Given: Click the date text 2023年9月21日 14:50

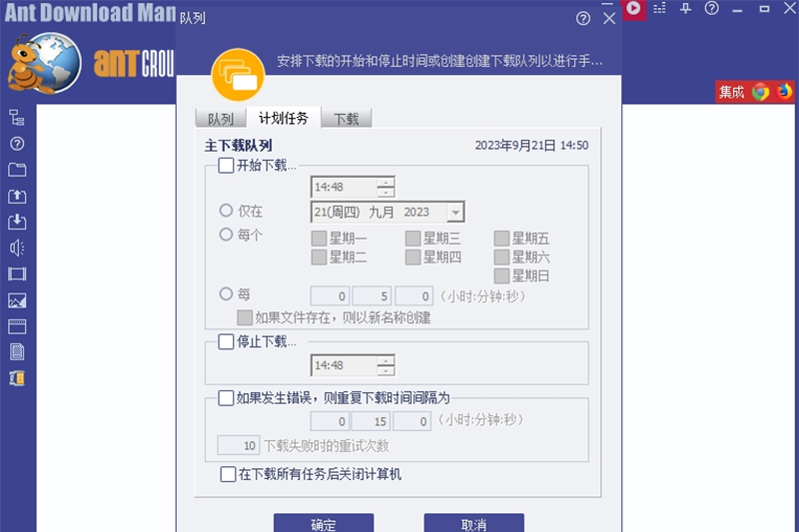Looking at the screenshot, I should [x=531, y=146].
